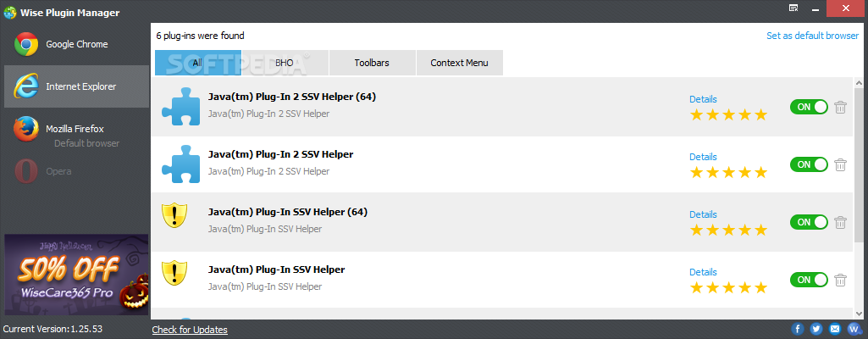Select Google Chrome in the browser sidebar
Image resolution: width=868 pixels, height=339 pixels.
[76, 44]
